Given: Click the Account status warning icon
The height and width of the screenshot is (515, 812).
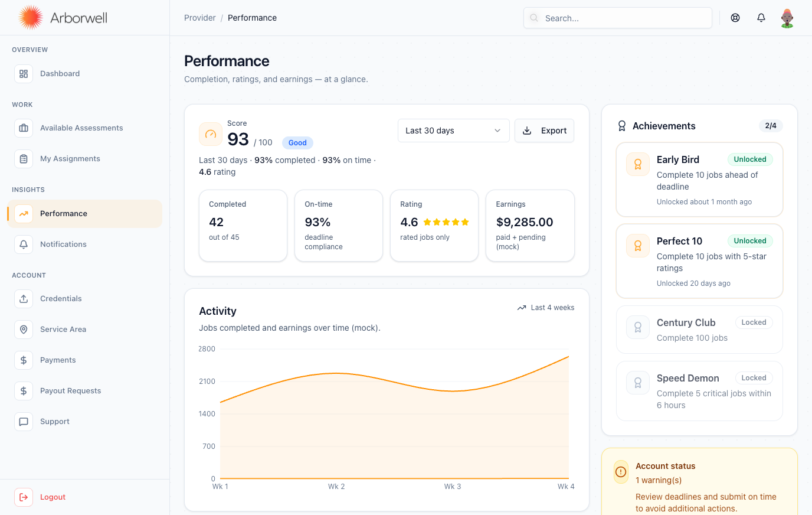Looking at the screenshot, I should (x=621, y=472).
